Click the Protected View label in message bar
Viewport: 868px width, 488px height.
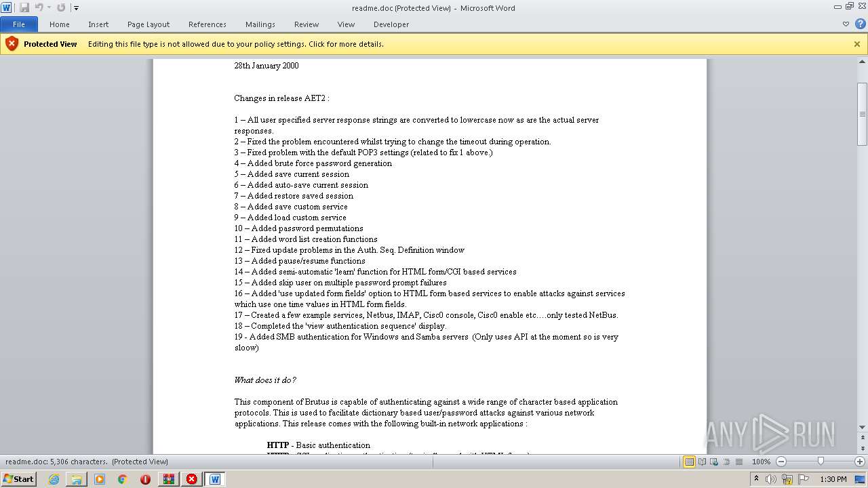[x=50, y=44]
